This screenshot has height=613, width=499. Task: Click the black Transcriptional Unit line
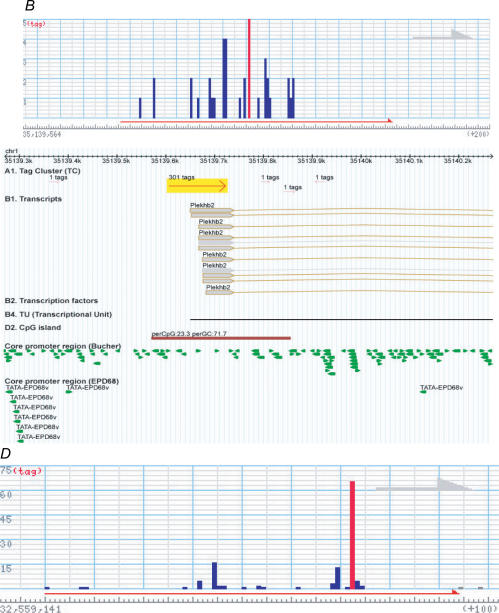tap(341, 319)
